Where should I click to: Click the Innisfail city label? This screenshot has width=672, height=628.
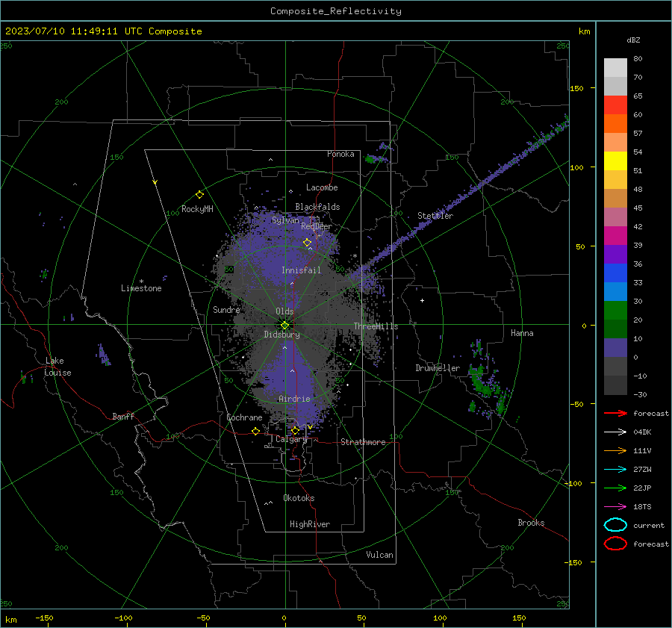302,270
